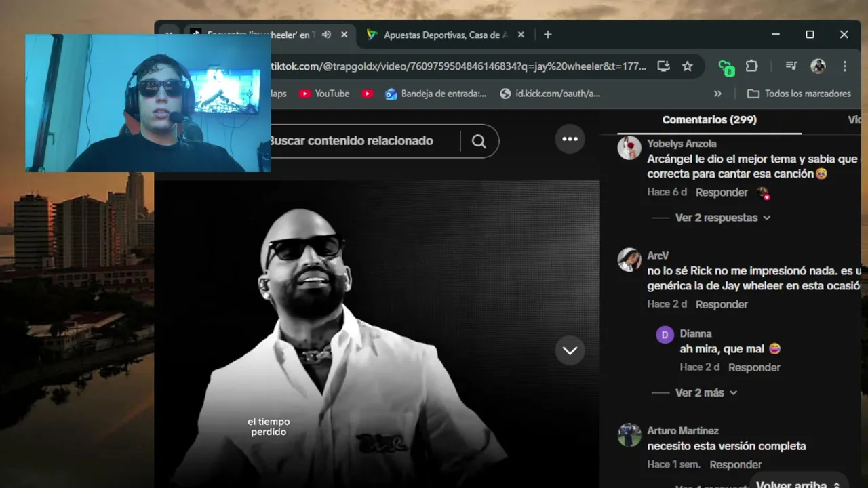Click the TikTok URL address bar
Image resolution: width=868 pixels, height=488 pixels.
pos(458,66)
